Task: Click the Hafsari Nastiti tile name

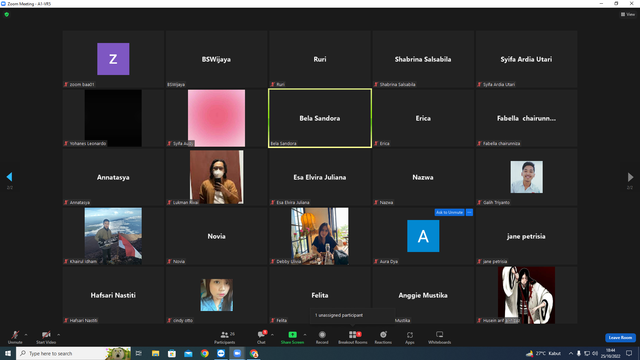Action: (x=113, y=295)
